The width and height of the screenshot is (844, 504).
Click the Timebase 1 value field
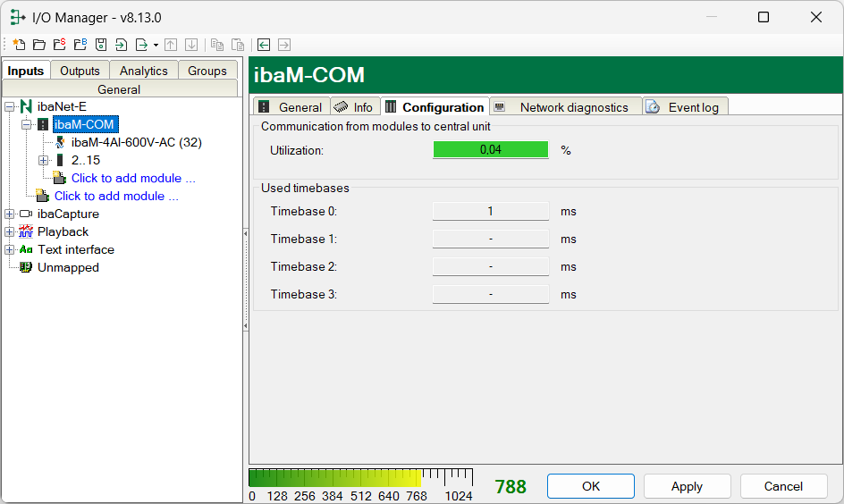491,239
